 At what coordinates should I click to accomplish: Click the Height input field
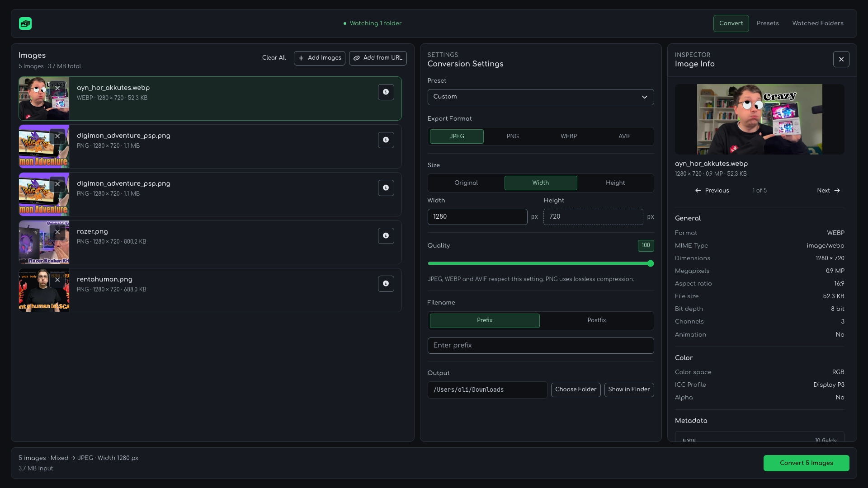click(593, 217)
